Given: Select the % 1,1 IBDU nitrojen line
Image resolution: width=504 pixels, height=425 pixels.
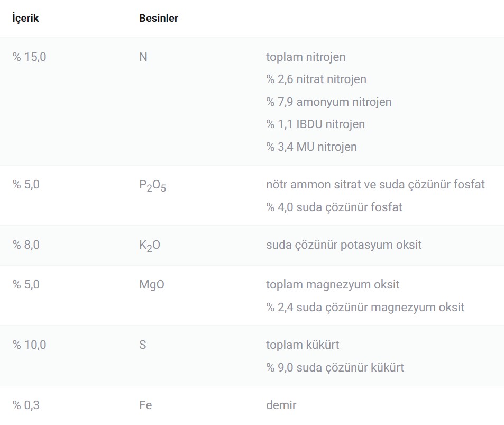Looking at the screenshot, I should [316, 124].
